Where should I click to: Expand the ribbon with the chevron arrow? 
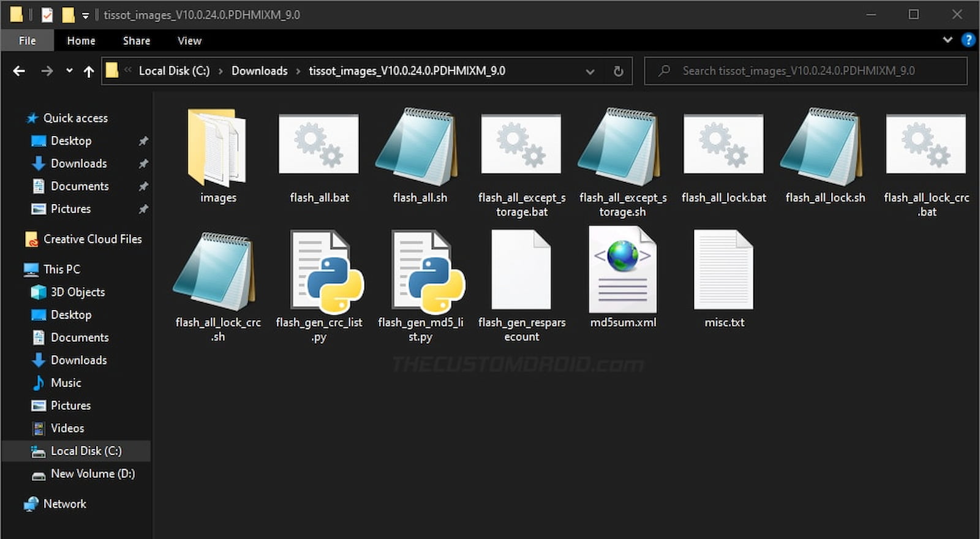click(x=948, y=40)
